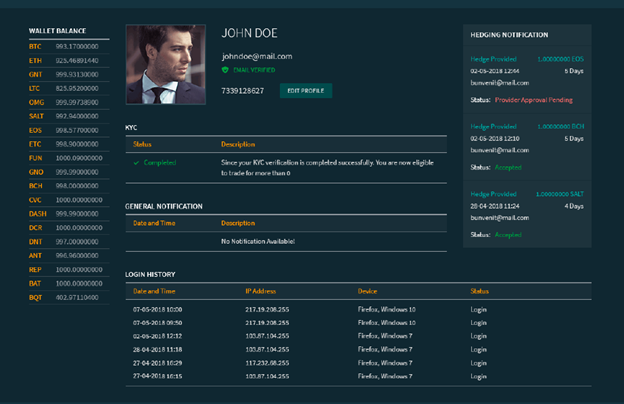
Task: Click General Notification Date and Time header
Action: click(x=154, y=223)
